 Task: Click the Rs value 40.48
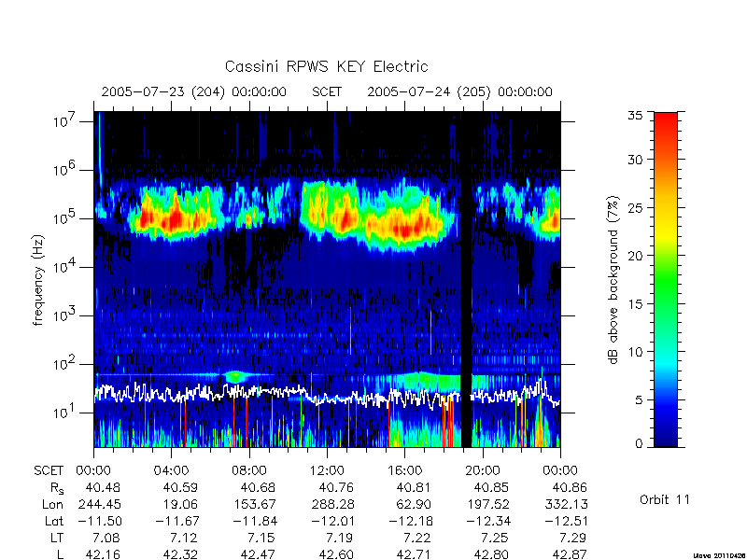click(x=103, y=487)
